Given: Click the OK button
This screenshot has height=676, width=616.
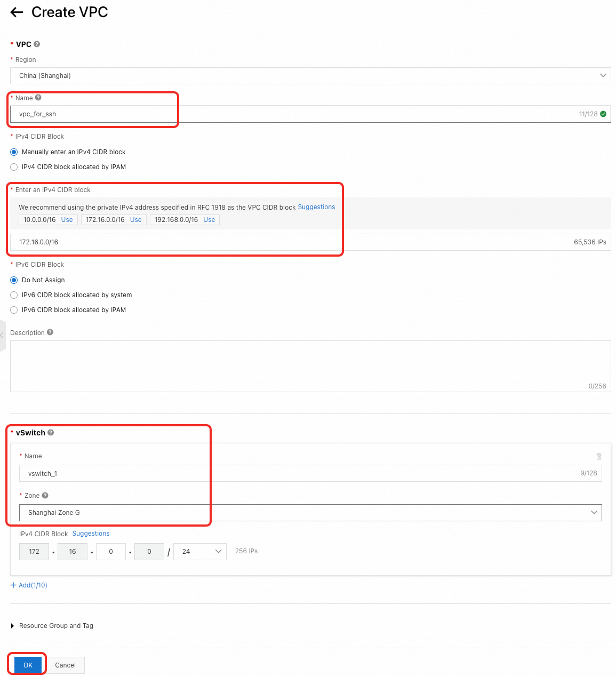Looking at the screenshot, I should tap(28, 665).
